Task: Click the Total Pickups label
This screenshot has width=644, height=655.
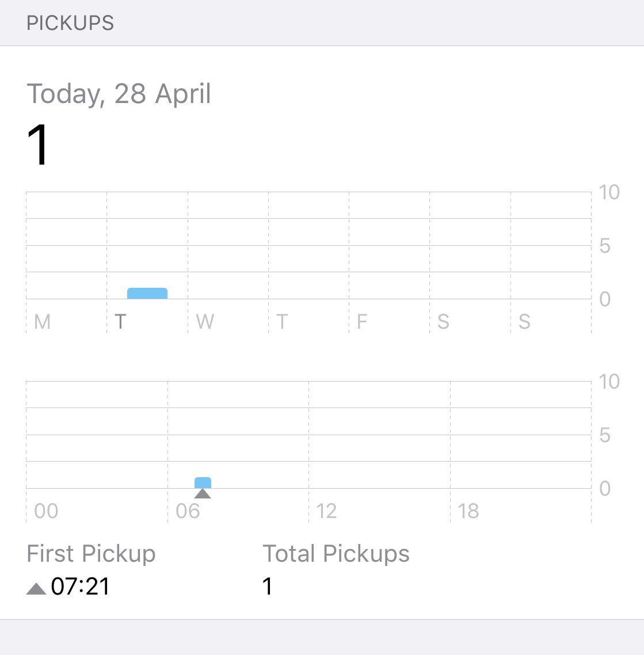Action: [336, 554]
